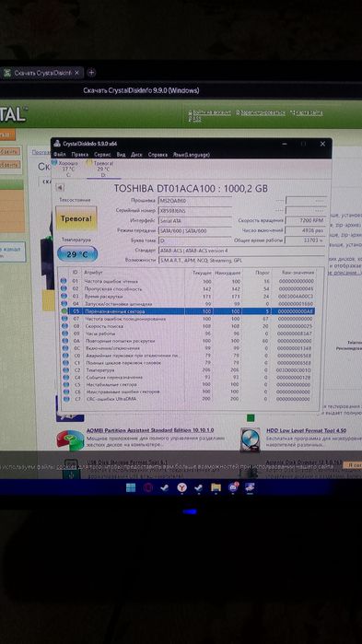Open Язык(Language) menu
Image resolution: width=362 pixels, height=644 pixels.
[x=192, y=155]
